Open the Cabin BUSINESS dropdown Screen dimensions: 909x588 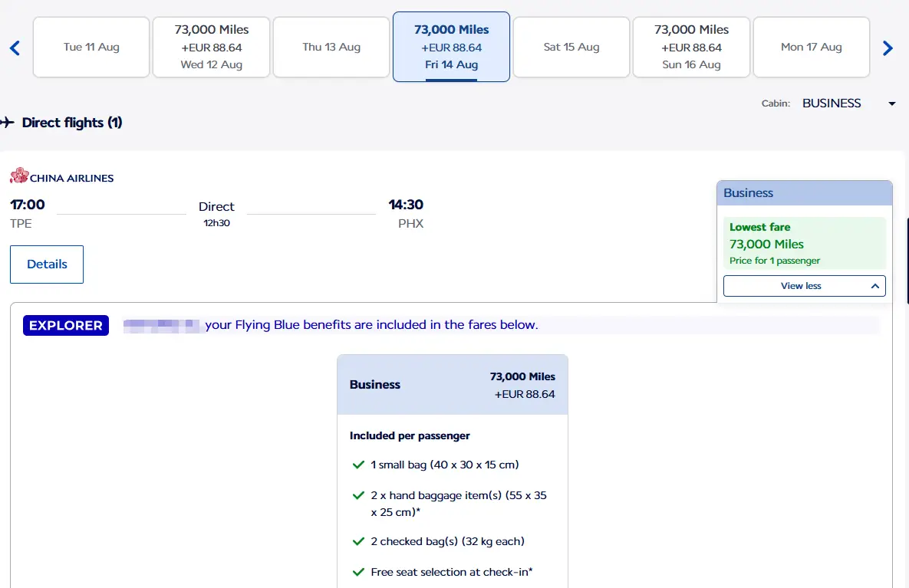[848, 103]
